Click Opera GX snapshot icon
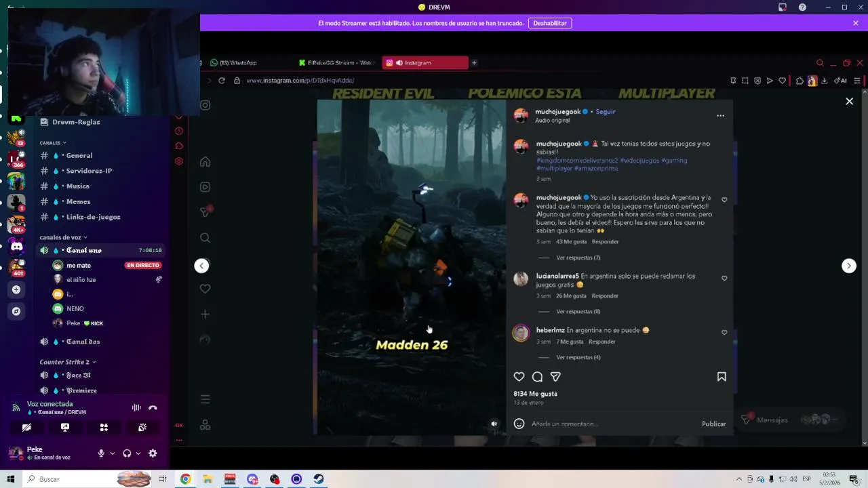 point(745,81)
